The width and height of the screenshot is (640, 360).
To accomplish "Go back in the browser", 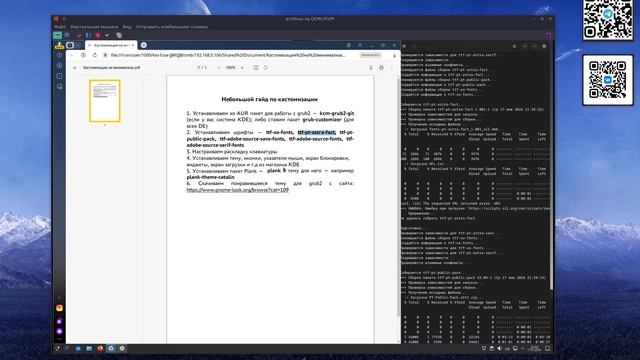I will click(x=72, y=55).
